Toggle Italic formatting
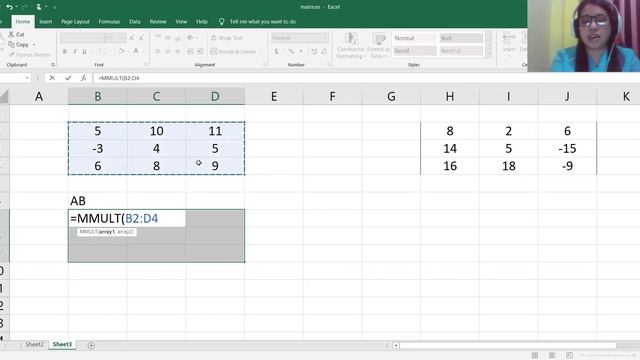Screen dimensions: 640x360 [74, 51]
